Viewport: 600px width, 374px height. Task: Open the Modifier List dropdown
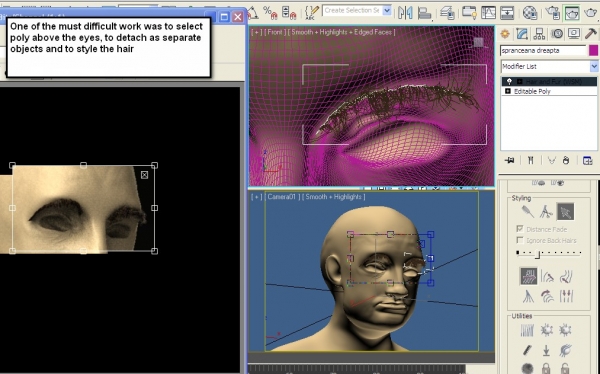[549, 66]
